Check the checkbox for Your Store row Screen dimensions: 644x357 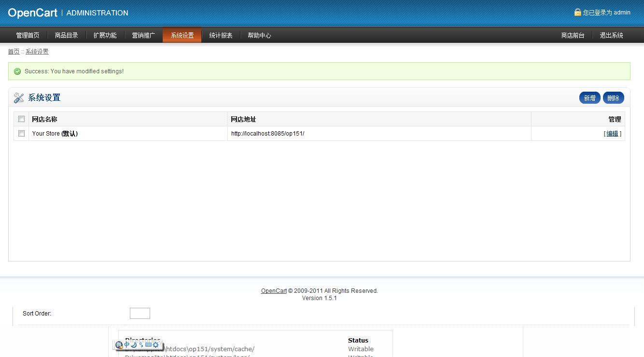(x=21, y=133)
